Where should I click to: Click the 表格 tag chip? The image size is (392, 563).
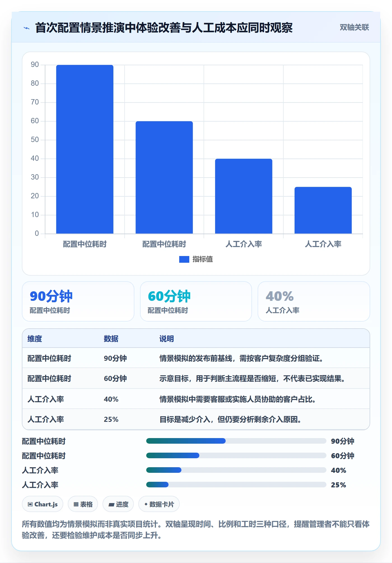click(83, 504)
